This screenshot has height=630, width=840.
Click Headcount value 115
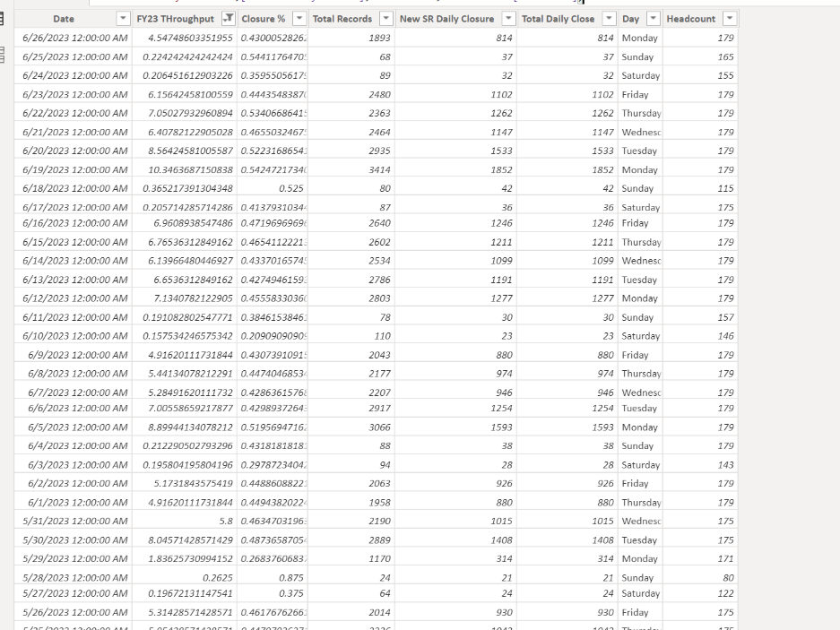726,188
